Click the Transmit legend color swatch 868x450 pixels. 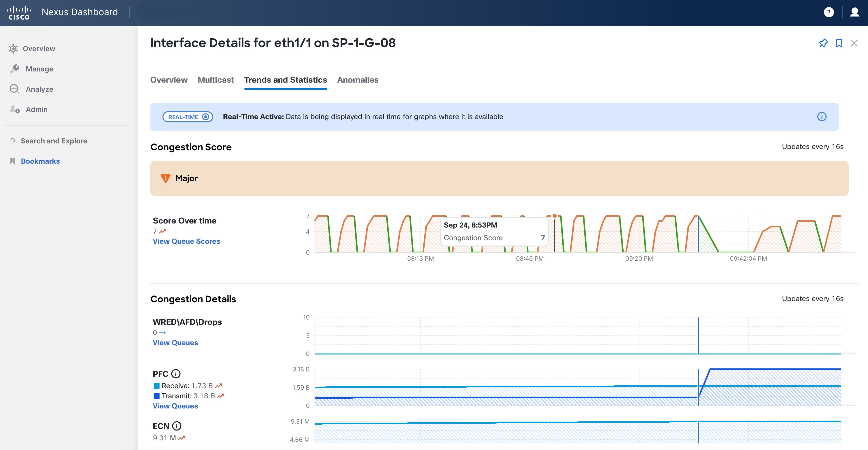pyautogui.click(x=157, y=396)
